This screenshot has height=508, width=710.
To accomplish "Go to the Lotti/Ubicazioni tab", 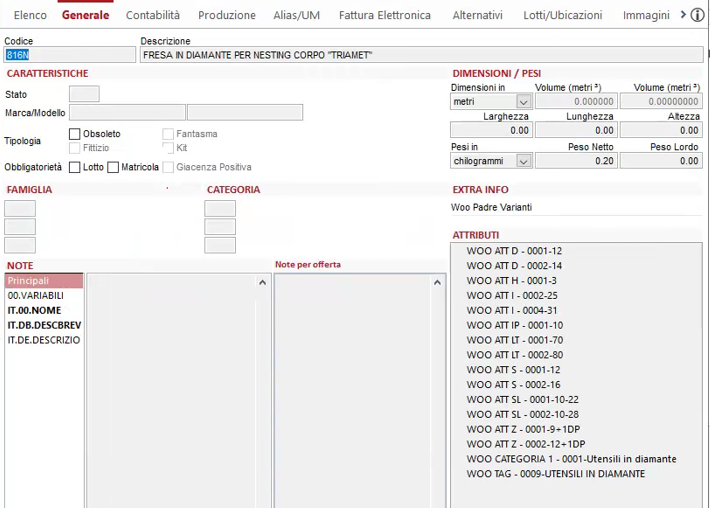I will 565,15.
